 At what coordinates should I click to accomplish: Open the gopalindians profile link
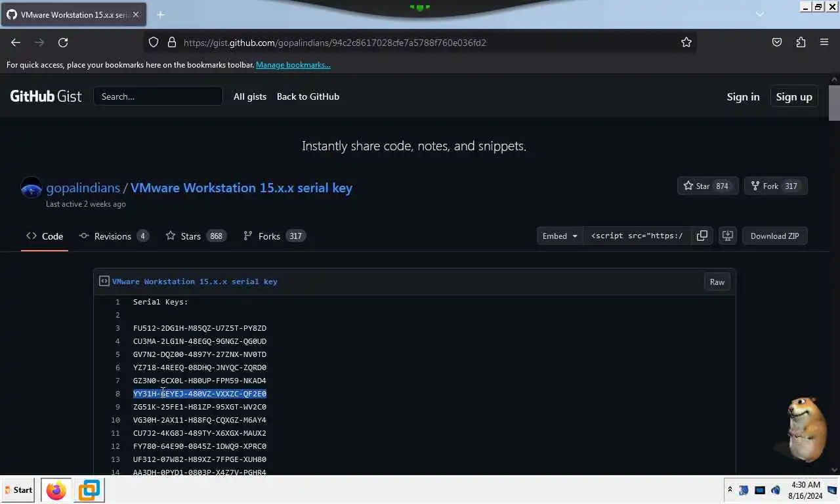83,188
